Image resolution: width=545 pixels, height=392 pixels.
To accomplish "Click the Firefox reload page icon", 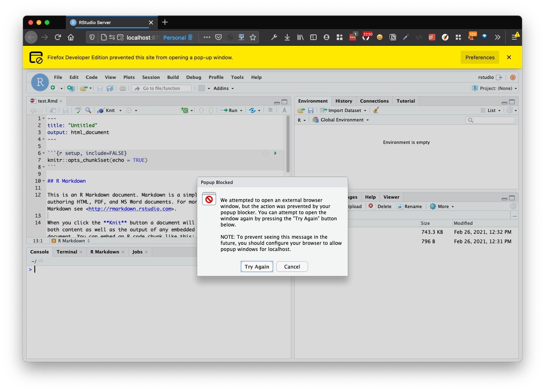I will point(58,38).
